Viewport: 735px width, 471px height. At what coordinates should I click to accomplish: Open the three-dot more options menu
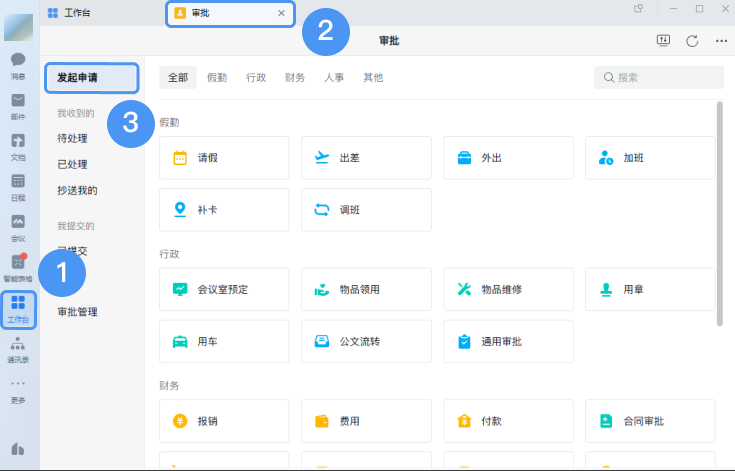[x=721, y=41]
